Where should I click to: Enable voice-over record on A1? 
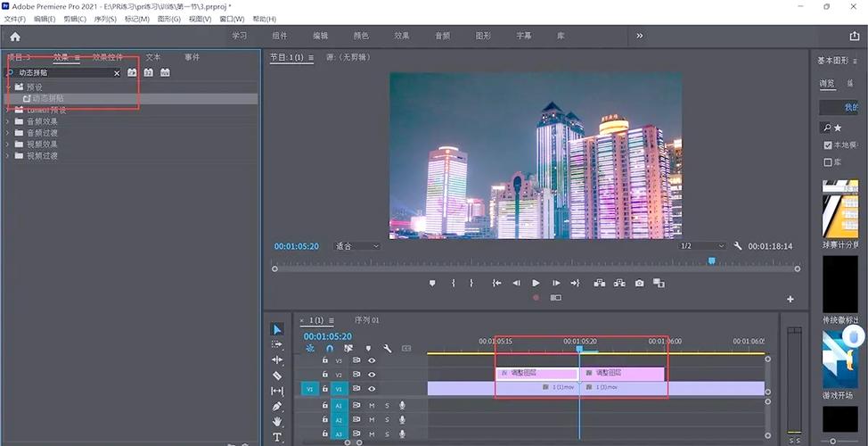[x=403, y=406]
